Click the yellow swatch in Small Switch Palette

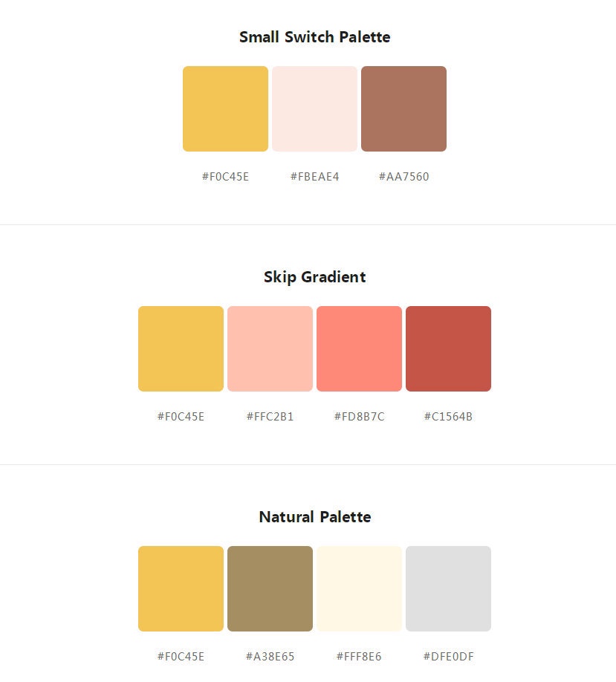[x=225, y=108]
